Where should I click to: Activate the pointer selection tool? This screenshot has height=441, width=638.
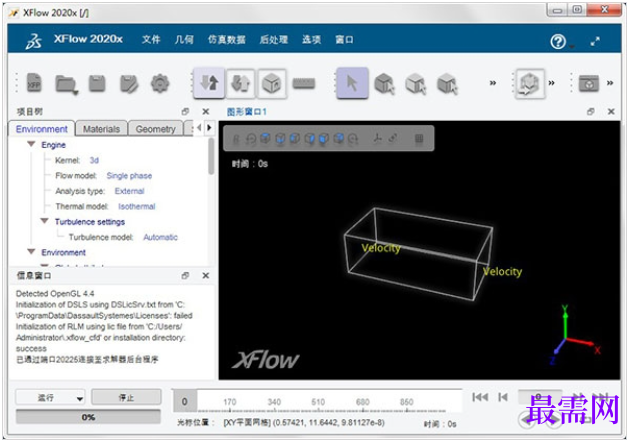point(352,83)
